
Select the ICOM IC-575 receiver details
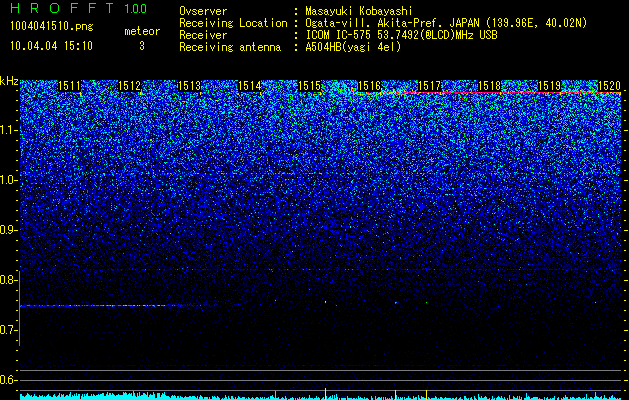401,35
